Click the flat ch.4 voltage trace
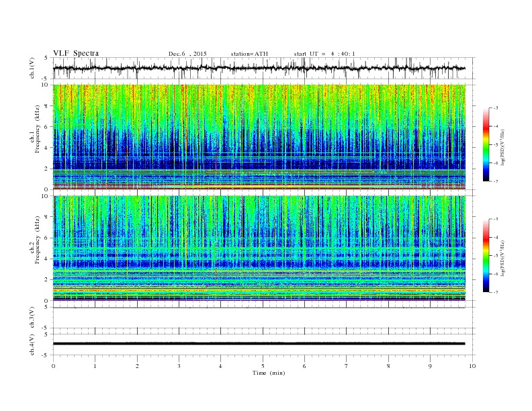 (x=259, y=344)
